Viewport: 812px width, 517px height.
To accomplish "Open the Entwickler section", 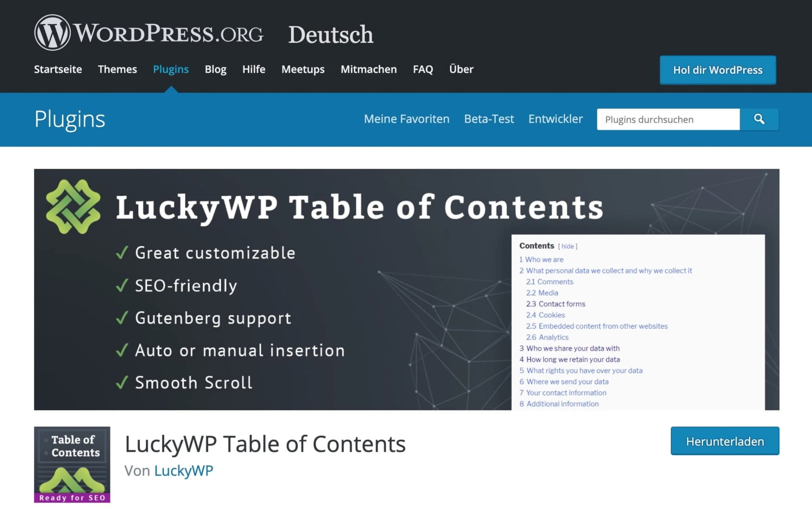I will pyautogui.click(x=555, y=119).
